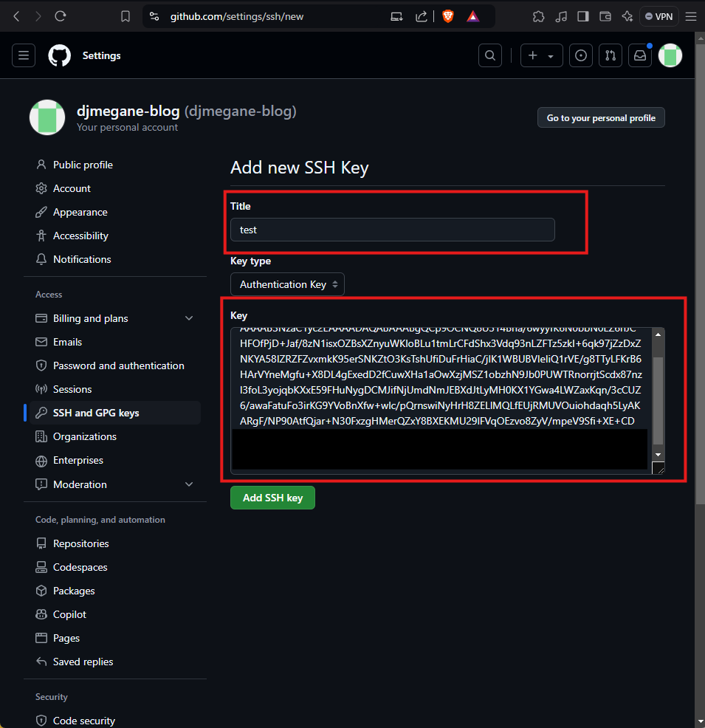Reload the page with browser refresh icon
The image size is (705, 728).
[x=61, y=16]
